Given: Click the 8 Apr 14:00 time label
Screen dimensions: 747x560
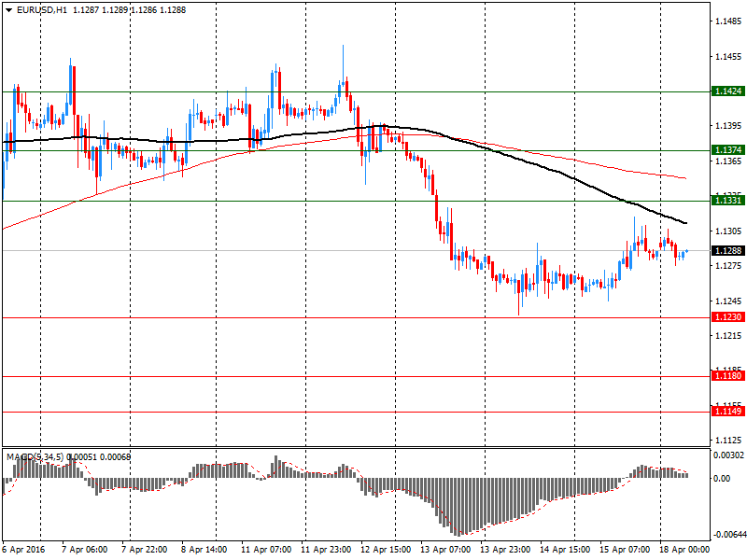Looking at the screenshot, I should click(x=204, y=550).
